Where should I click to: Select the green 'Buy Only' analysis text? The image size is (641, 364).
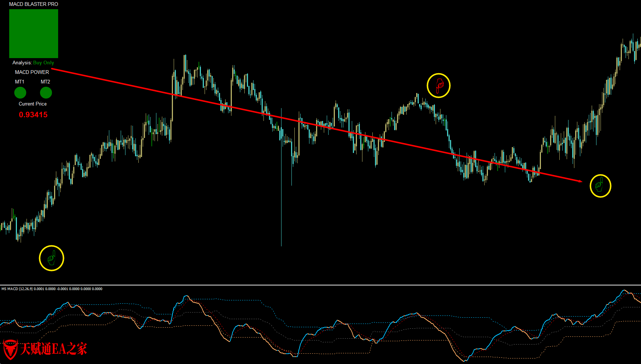(x=43, y=63)
